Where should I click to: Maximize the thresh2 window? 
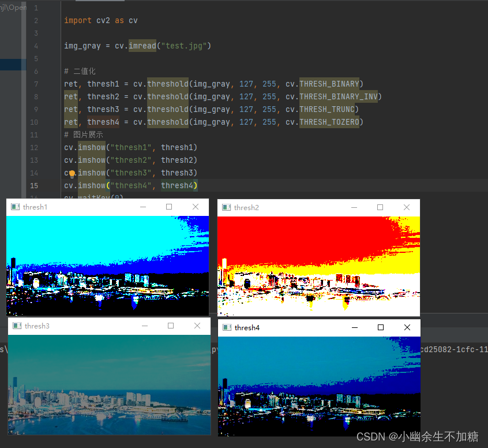380,207
